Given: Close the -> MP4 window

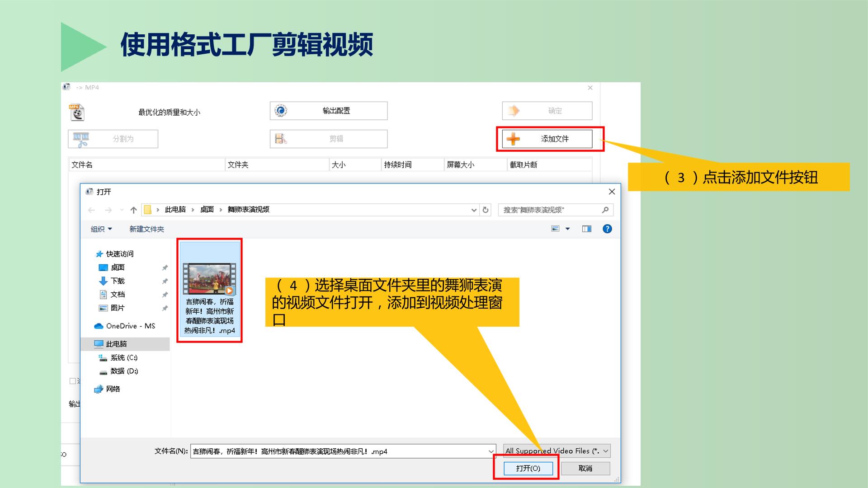Looking at the screenshot, I should tap(590, 88).
